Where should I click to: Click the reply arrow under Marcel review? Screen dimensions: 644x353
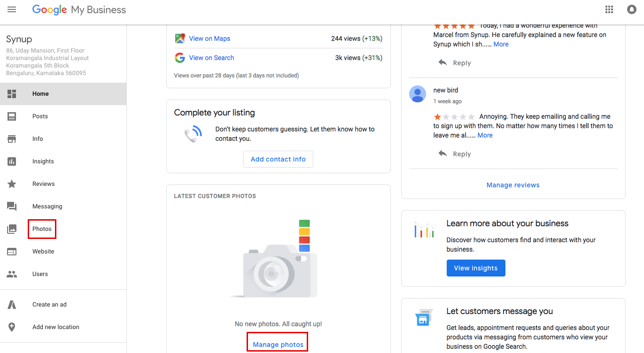(x=442, y=62)
